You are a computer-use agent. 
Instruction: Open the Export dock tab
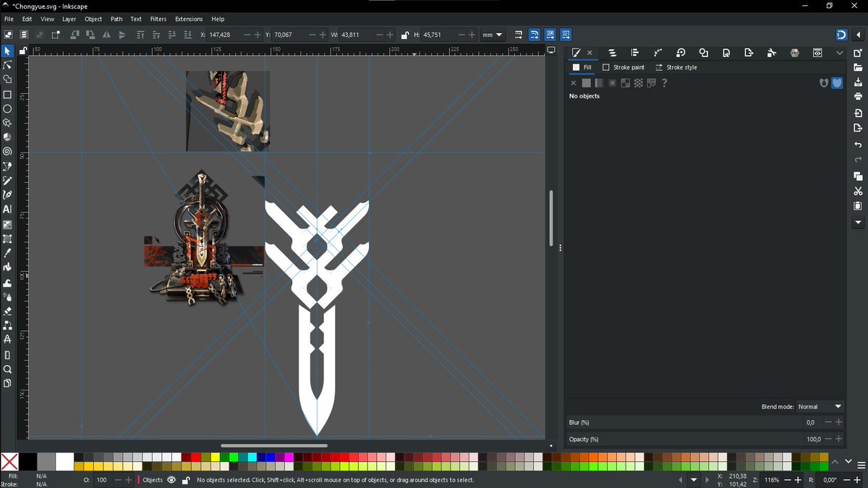(x=749, y=53)
